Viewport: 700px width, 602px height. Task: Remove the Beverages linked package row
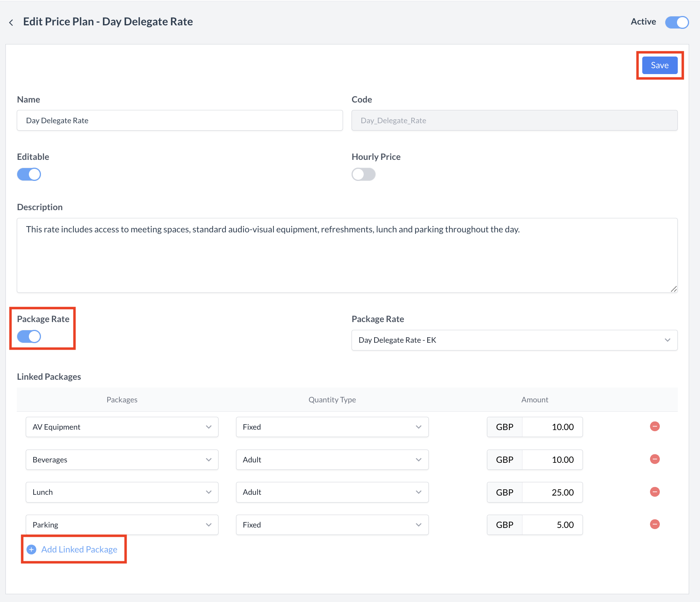pyautogui.click(x=654, y=459)
